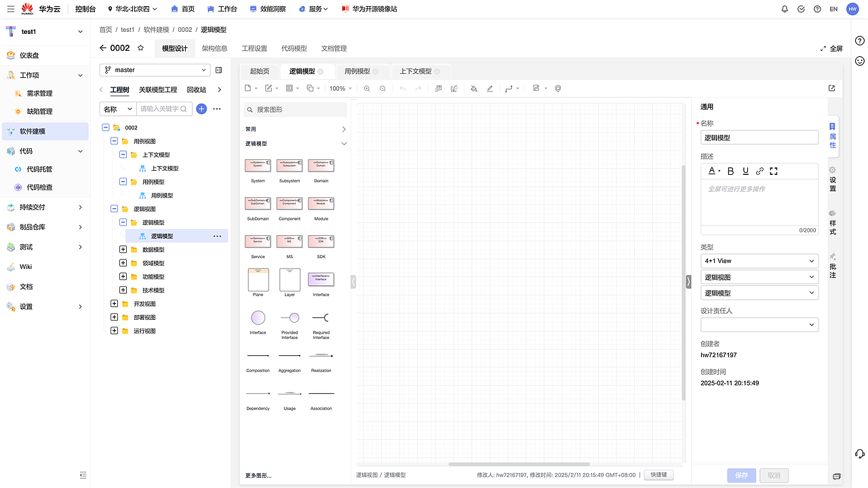Click the redo arrow in toolbar
Image resolution: width=868 pixels, height=488 pixels.
(x=418, y=88)
